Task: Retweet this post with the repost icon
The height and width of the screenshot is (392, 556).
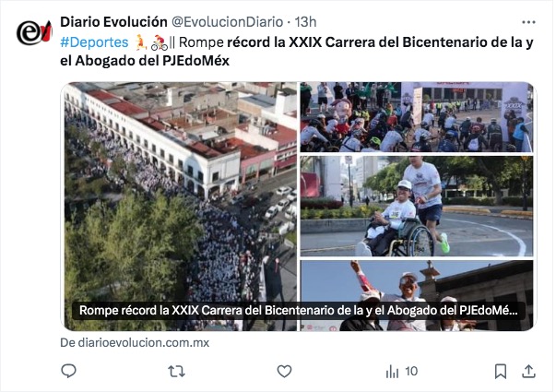Action: (176, 372)
